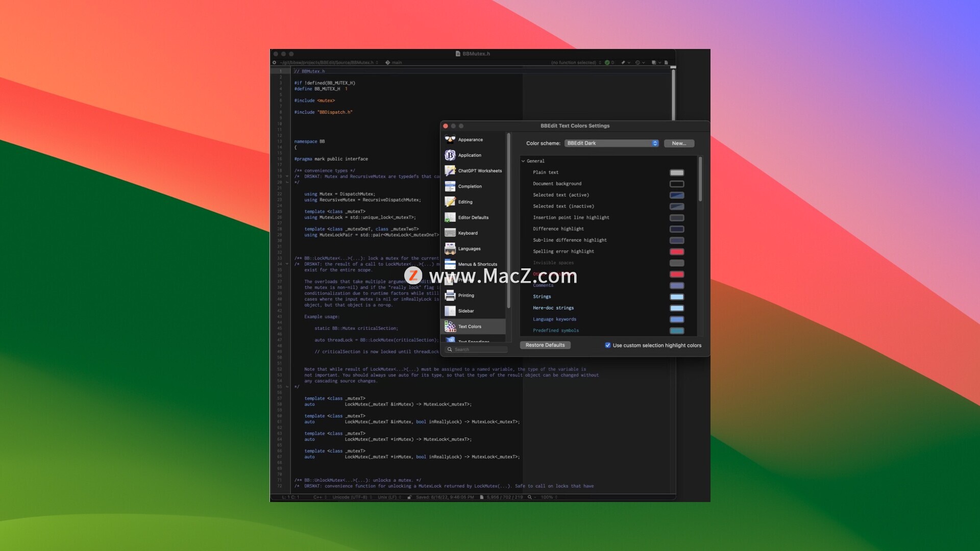Open Menus & Shortcuts pane icon

tap(450, 264)
